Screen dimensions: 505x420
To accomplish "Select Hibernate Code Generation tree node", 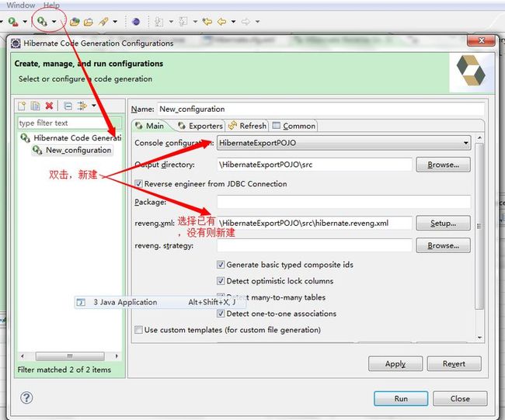I will pos(77,137).
